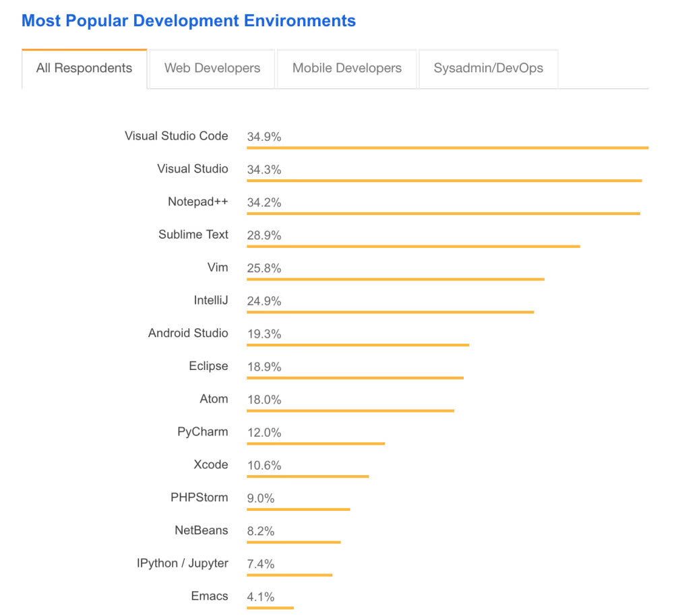Click the Vim bar
Image resolution: width=674 pixels, height=616 pixels.
click(x=396, y=280)
